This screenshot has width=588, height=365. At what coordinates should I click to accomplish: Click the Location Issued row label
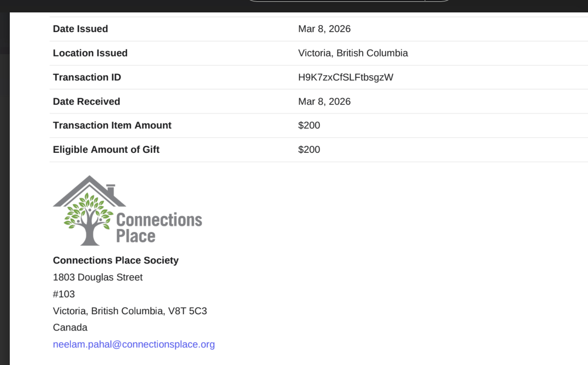[90, 53]
